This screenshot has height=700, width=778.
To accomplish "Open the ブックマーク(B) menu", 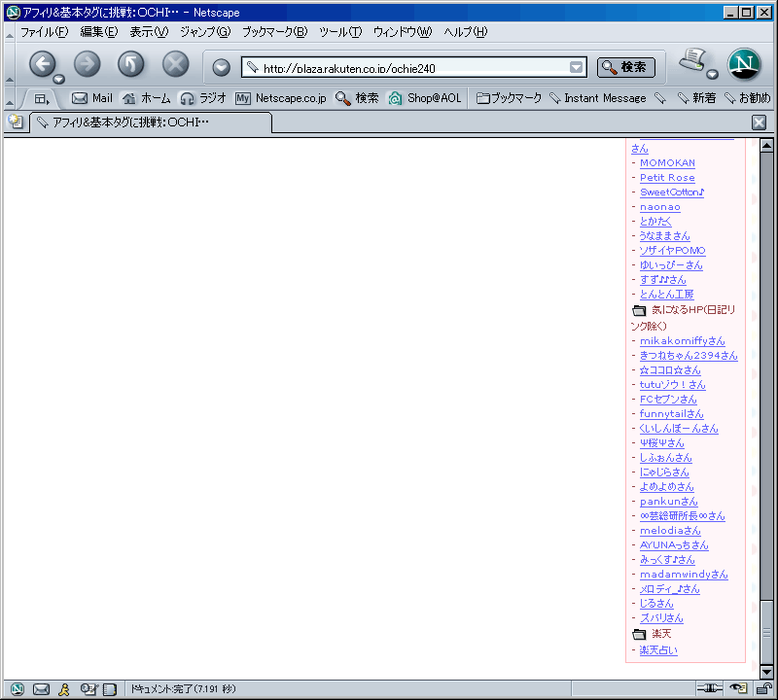I will coord(274,32).
